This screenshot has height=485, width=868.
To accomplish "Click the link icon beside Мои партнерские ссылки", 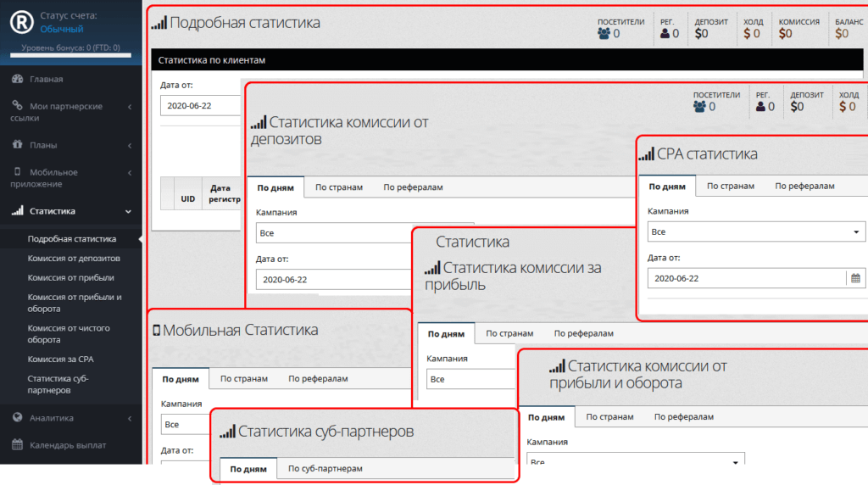I will pyautogui.click(x=18, y=104).
